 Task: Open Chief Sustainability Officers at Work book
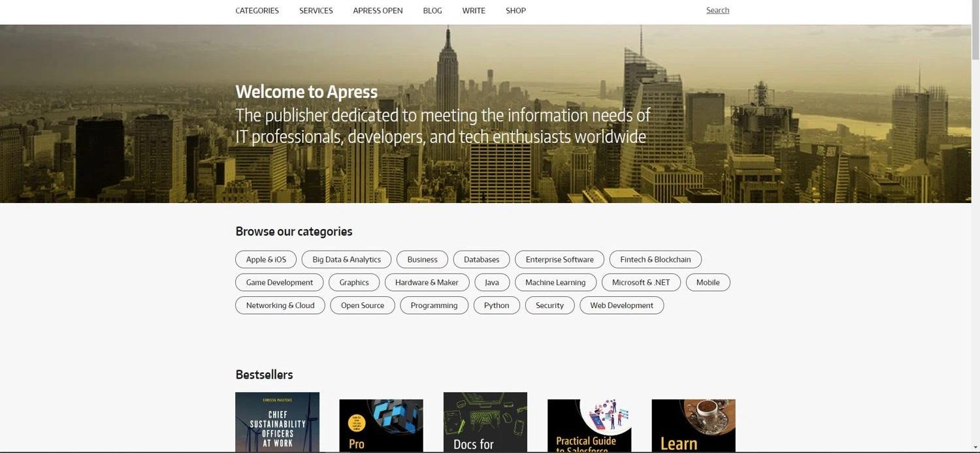(x=278, y=422)
